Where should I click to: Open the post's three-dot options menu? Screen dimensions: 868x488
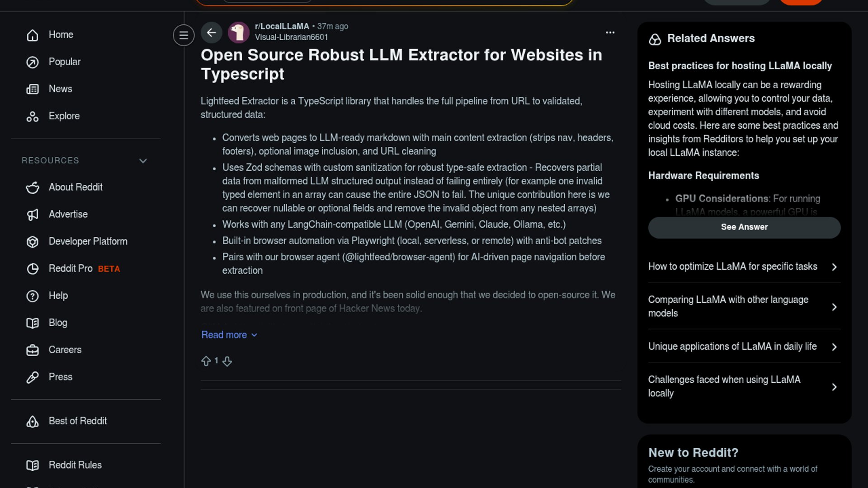(x=610, y=33)
